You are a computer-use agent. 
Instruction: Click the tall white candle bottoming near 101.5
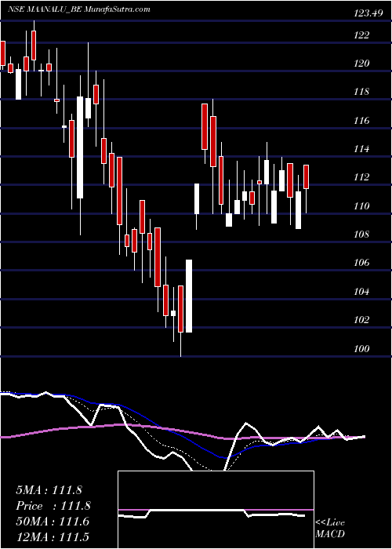click(189, 296)
